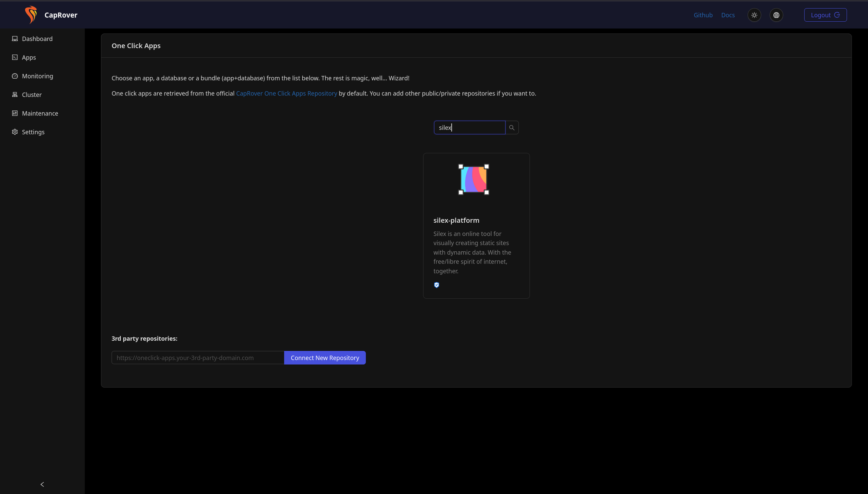Click the CapRover lion logo
Viewport: 868px width, 494px height.
pyautogui.click(x=30, y=14)
